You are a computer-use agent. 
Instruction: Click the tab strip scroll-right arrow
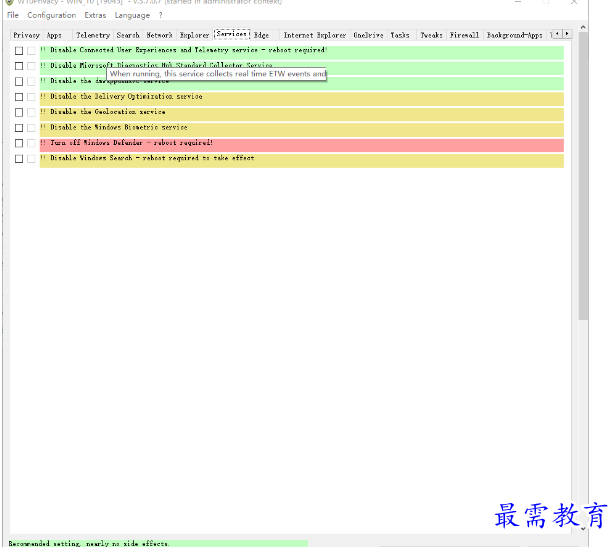click(x=567, y=34)
